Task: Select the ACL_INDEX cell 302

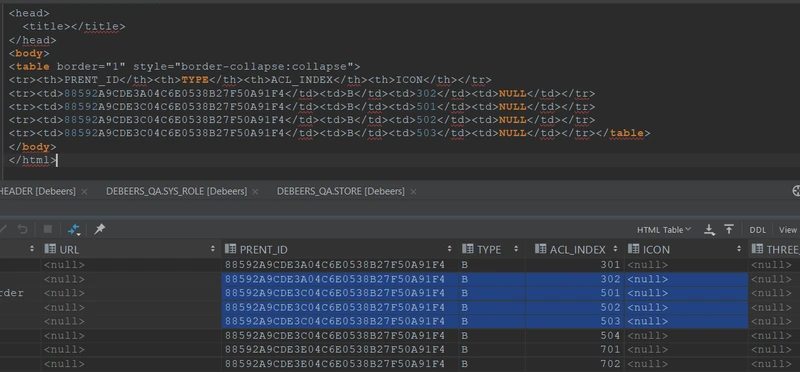Action: point(575,279)
